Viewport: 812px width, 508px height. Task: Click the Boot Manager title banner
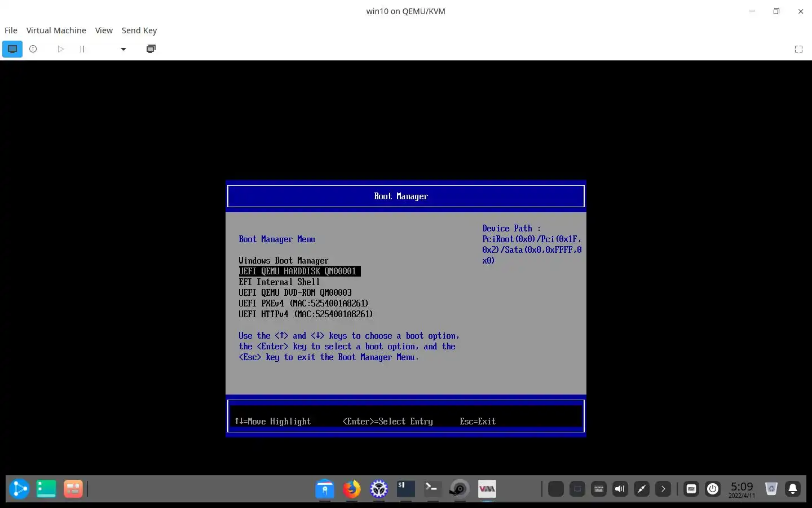[406, 196]
